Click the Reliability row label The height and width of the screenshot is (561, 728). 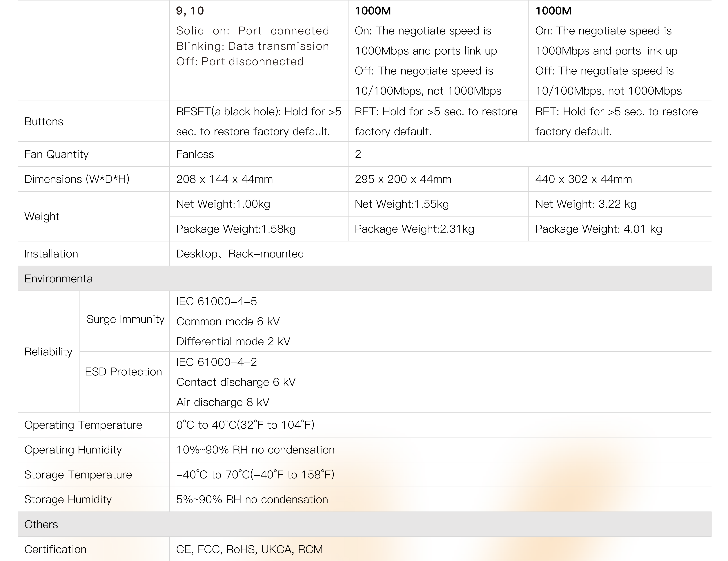point(48,352)
